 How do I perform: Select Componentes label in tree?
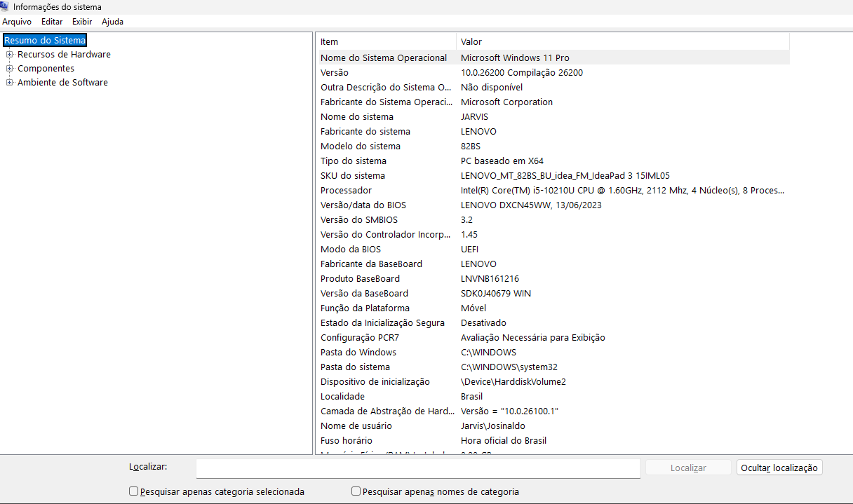coord(46,69)
